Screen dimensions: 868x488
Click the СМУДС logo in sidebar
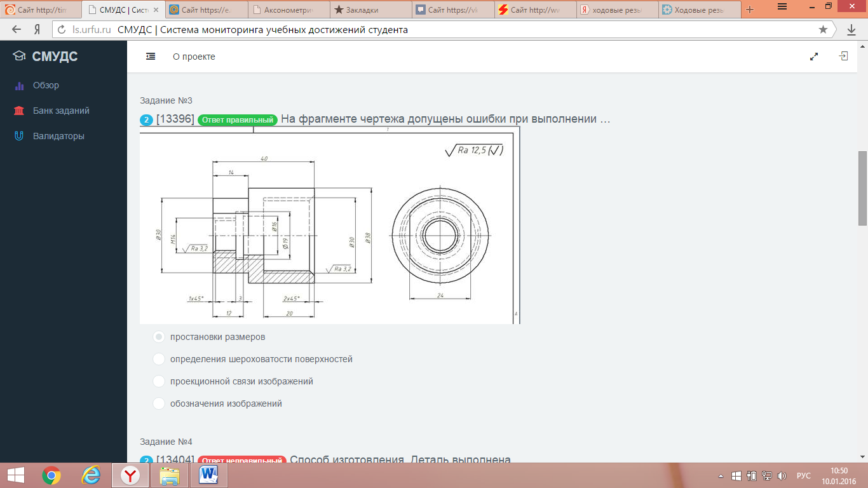point(46,57)
